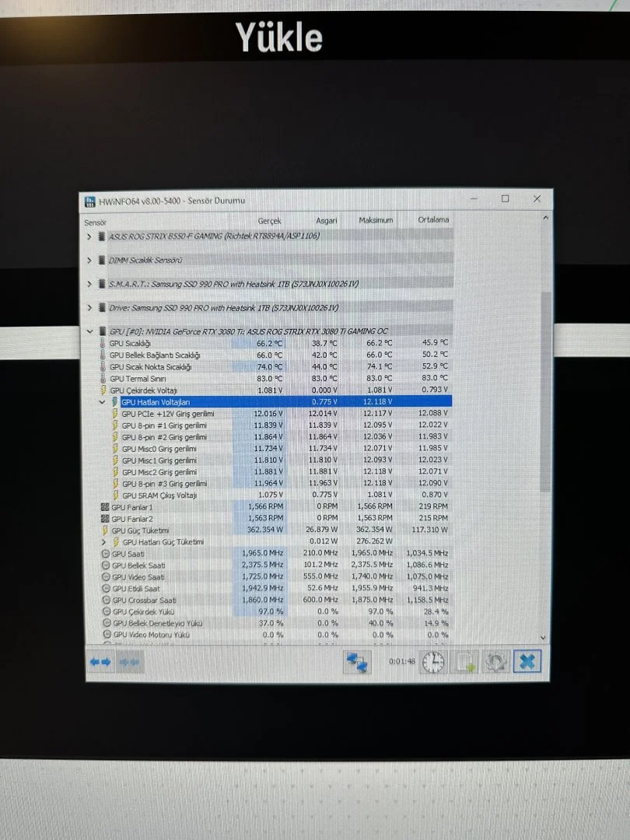
Task: Select the GPU Etkili Saat row
Action: pyautogui.click(x=275, y=589)
